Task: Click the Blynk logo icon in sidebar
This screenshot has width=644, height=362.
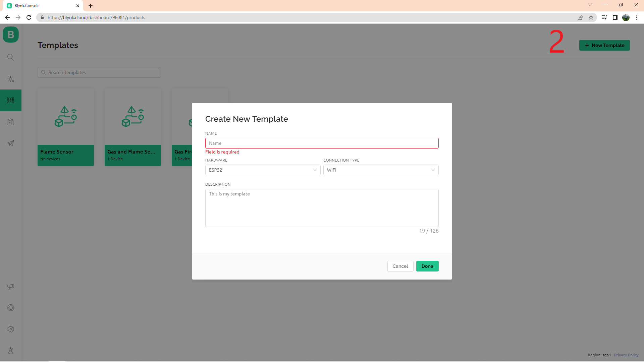Action: coord(11,35)
